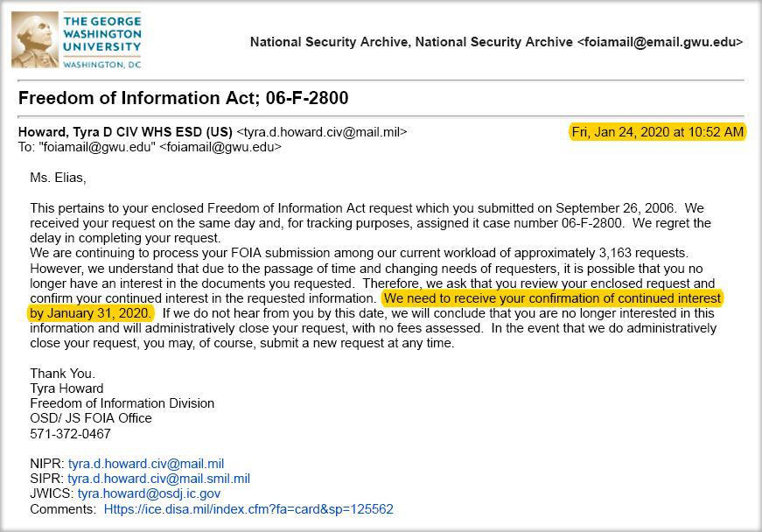
Task: Click the highlighted "We need to receive" sentence
Action: pyautogui.click(x=551, y=298)
